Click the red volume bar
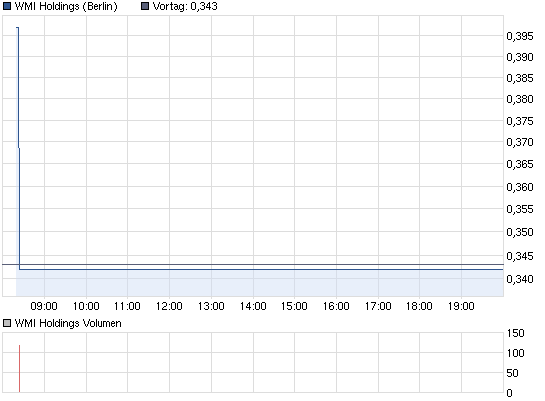The width and height of the screenshot is (545, 401). pos(19,369)
